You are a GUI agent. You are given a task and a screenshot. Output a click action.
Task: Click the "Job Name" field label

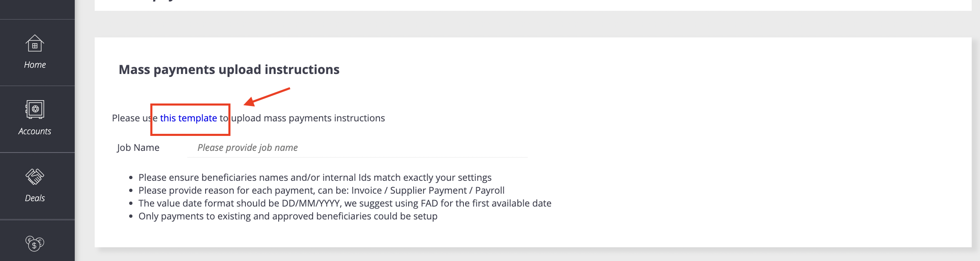[138, 148]
